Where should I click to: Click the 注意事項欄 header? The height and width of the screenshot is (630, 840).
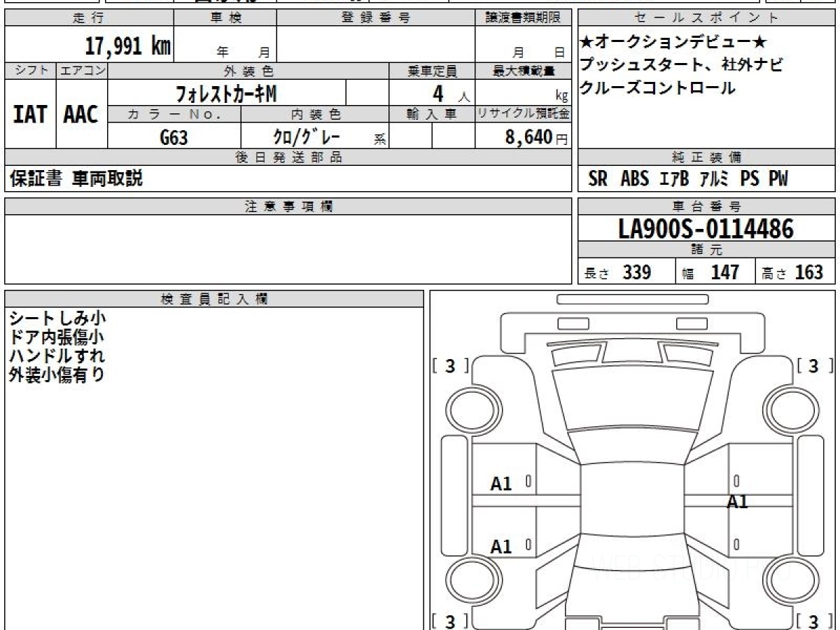tap(288, 206)
